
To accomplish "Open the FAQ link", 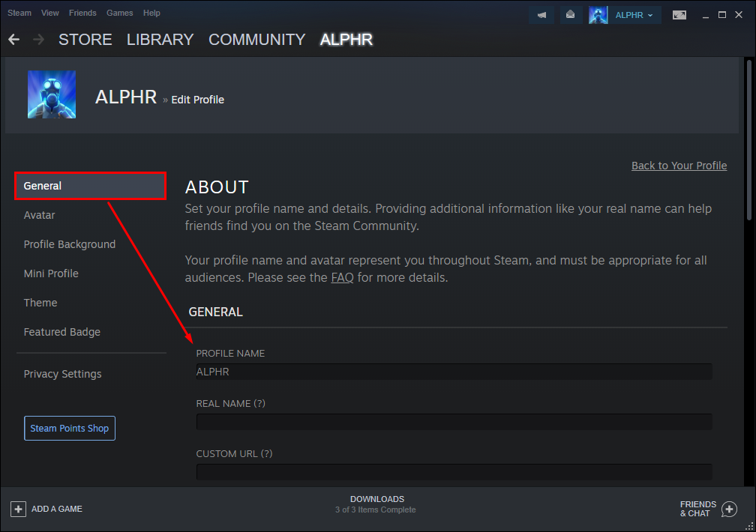I will (x=342, y=277).
